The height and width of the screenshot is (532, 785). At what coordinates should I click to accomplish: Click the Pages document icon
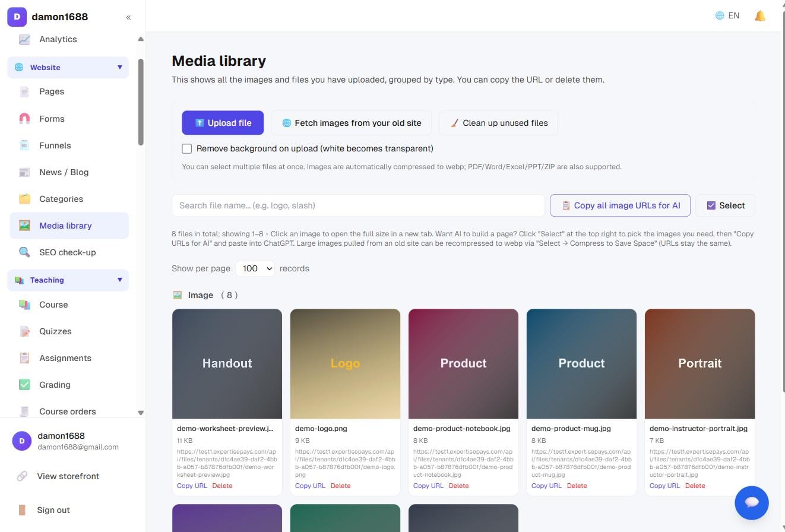[x=24, y=91]
